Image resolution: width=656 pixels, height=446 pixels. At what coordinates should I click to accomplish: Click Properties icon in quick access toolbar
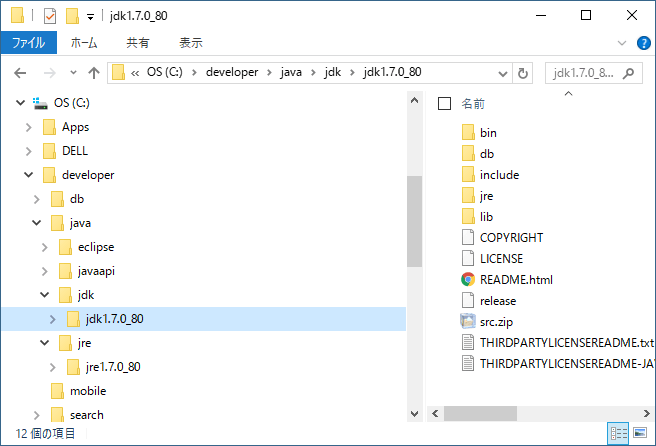pos(49,16)
